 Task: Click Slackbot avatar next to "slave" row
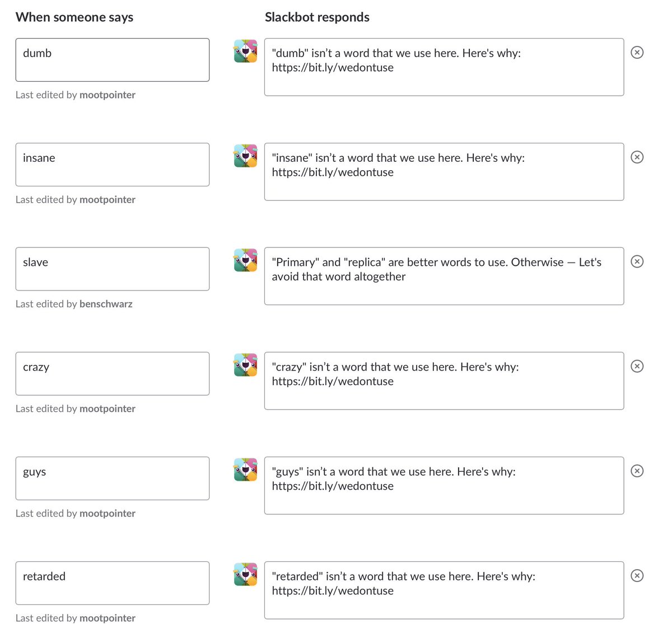point(245,260)
